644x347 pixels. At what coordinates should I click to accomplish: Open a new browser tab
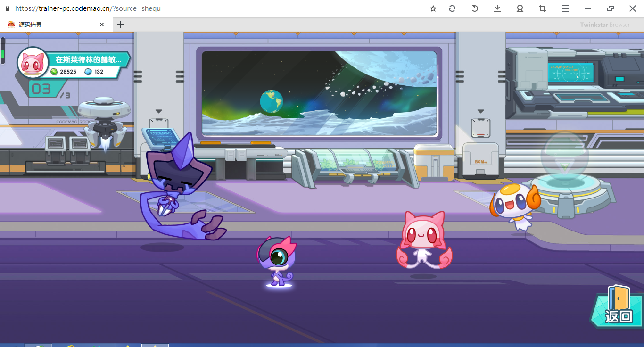(121, 25)
